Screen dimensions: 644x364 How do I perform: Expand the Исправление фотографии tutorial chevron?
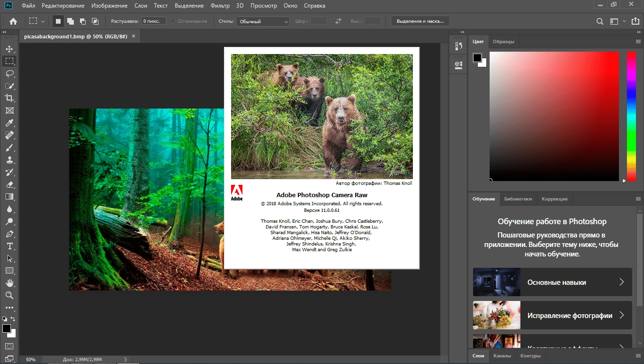click(x=622, y=315)
